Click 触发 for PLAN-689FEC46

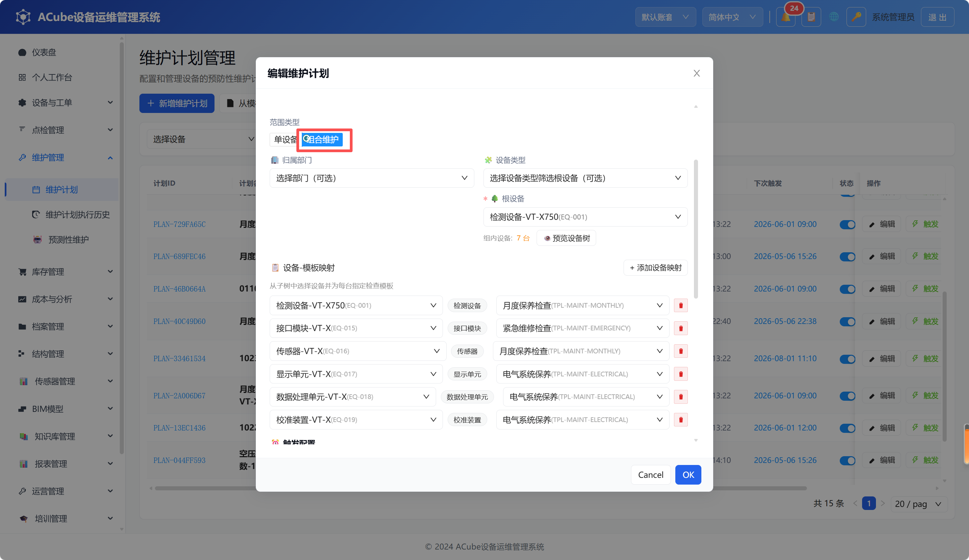925,256
